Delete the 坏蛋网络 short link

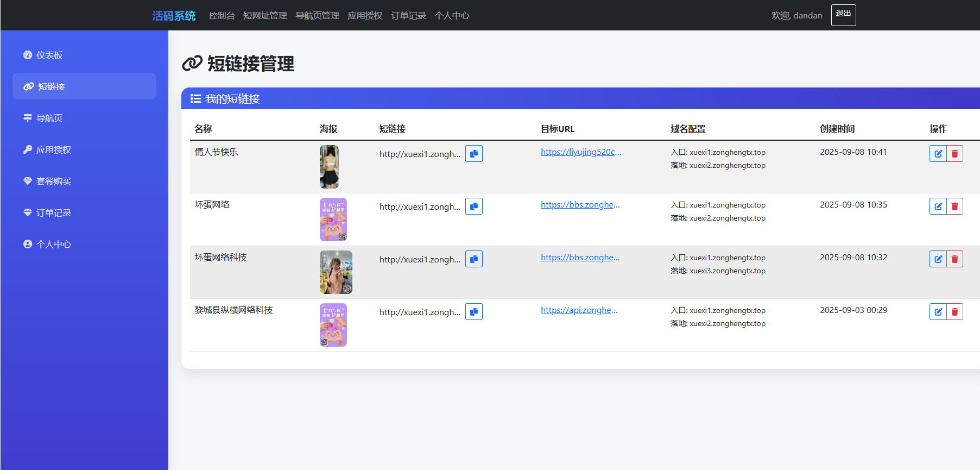pos(954,206)
